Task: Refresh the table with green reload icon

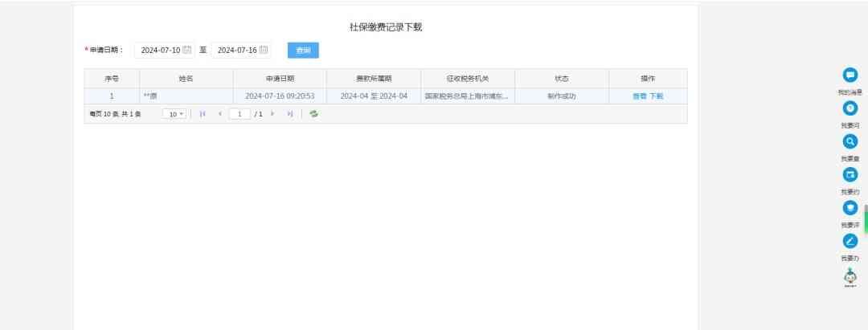Action: [x=313, y=114]
